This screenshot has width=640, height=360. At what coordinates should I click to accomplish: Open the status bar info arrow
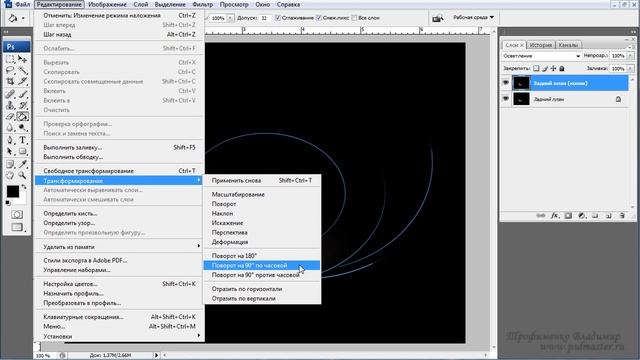pyautogui.click(x=156, y=356)
